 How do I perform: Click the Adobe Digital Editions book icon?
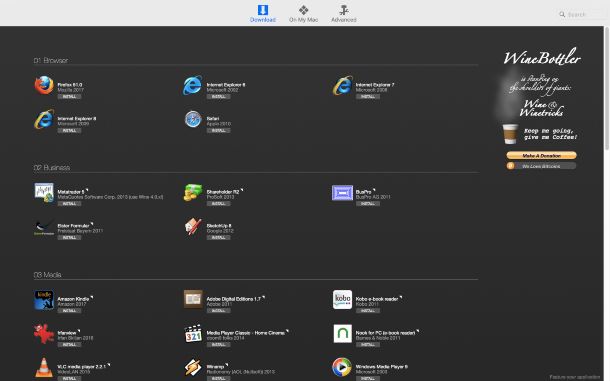coord(193,299)
